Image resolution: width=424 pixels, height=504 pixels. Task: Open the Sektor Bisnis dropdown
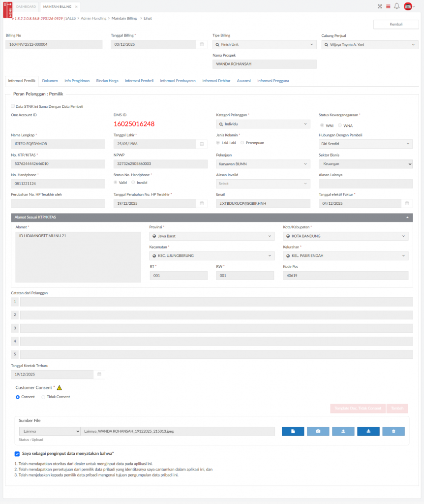(x=365, y=164)
